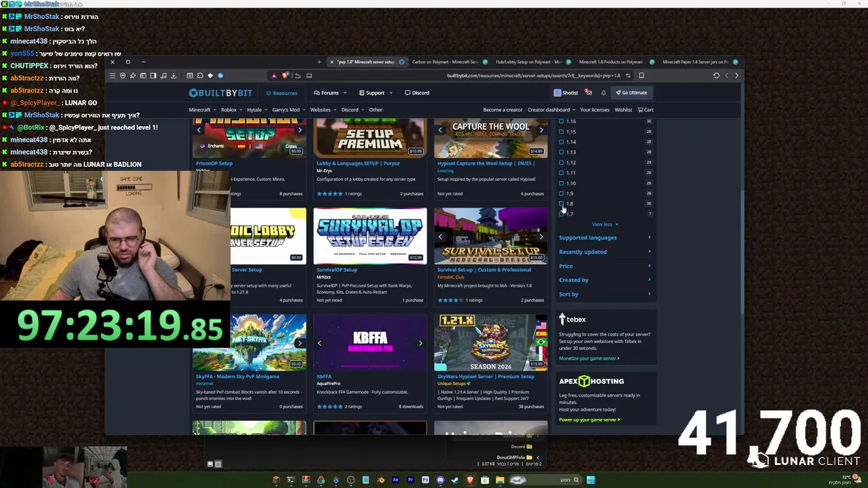Expand the Supported languages filter
This screenshot has width=868, height=488.
coord(604,237)
